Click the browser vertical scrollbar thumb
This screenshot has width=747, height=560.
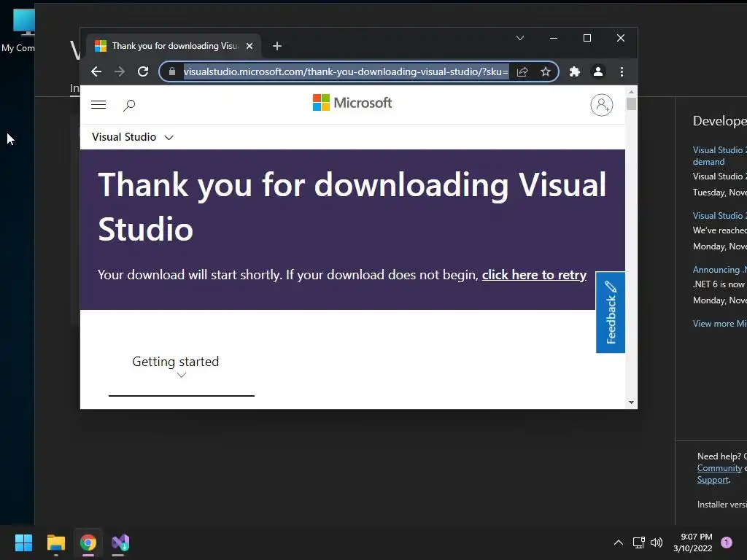[631, 104]
